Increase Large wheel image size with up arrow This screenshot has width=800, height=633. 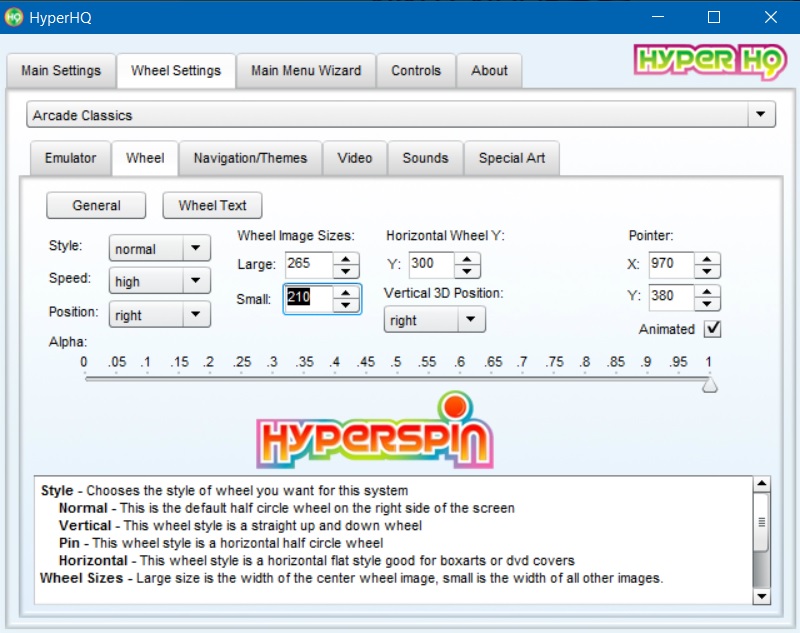[346, 258]
